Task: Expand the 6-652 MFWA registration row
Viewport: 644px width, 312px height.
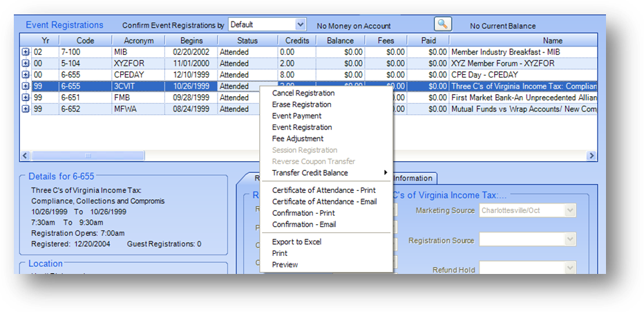Action: [x=26, y=109]
